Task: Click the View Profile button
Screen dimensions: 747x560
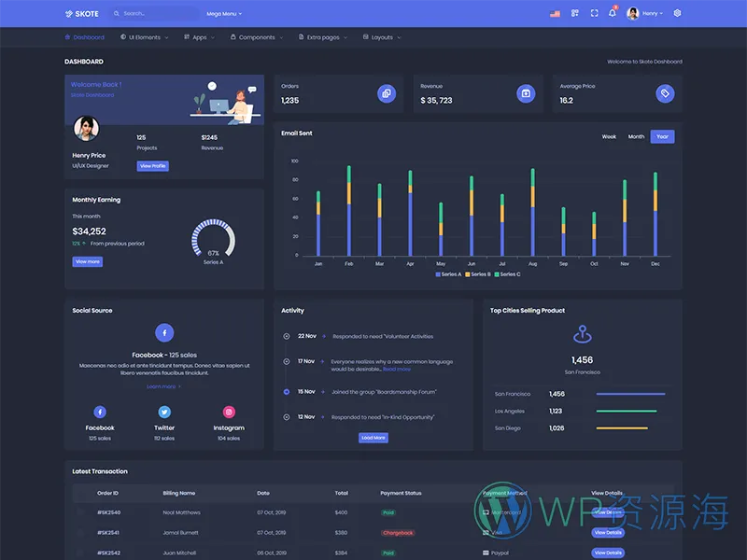Action: [x=152, y=166]
